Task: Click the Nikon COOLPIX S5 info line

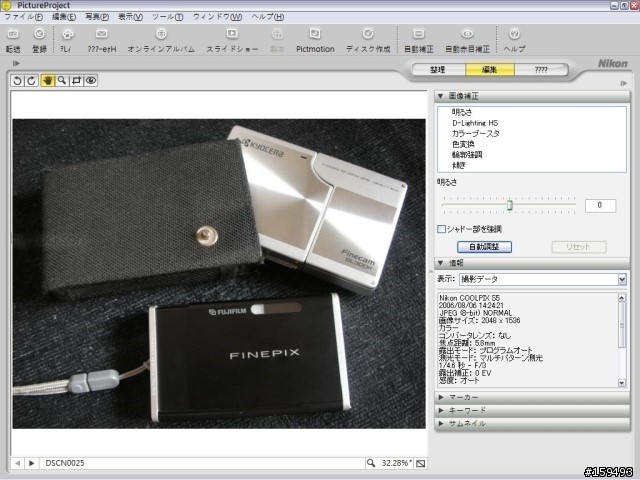Action: point(469,298)
